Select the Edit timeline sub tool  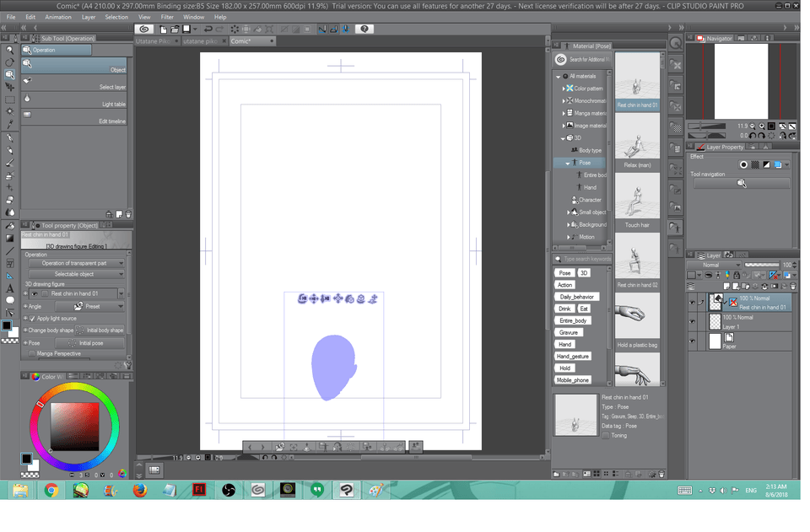click(x=74, y=117)
